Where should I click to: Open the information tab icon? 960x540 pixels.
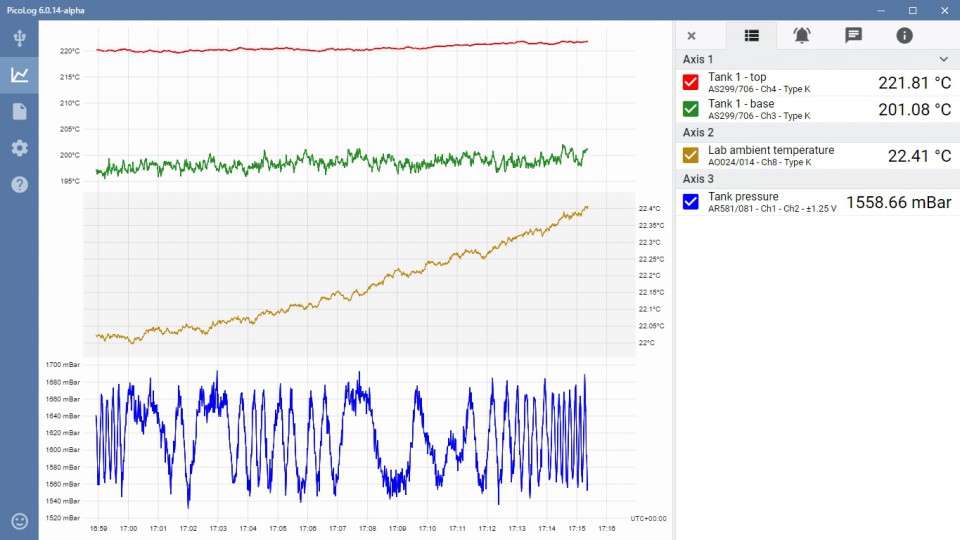pyautogui.click(x=904, y=35)
